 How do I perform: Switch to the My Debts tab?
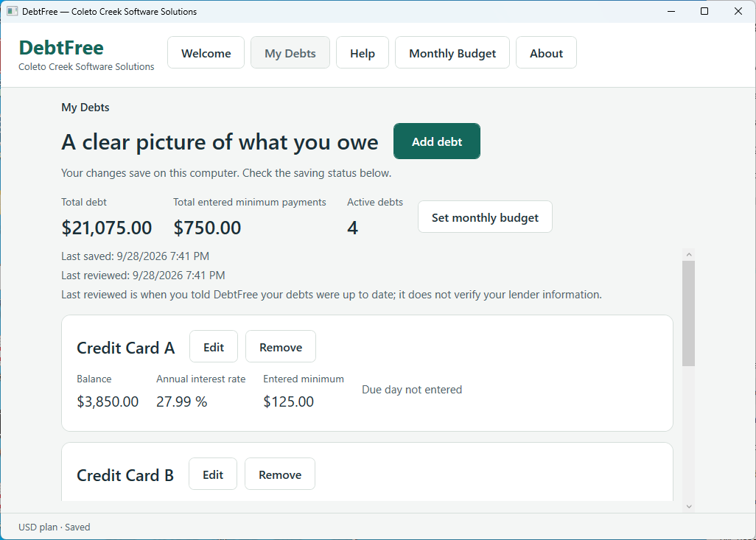pyautogui.click(x=290, y=52)
